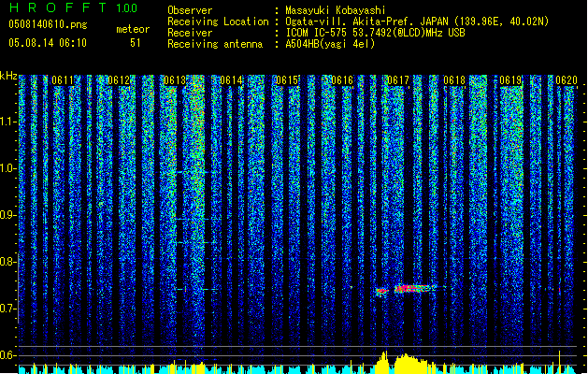This screenshot has width=588, height=374.
Task: Click the antenna value A504HB(yagi 4el)
Action: pos(330,44)
